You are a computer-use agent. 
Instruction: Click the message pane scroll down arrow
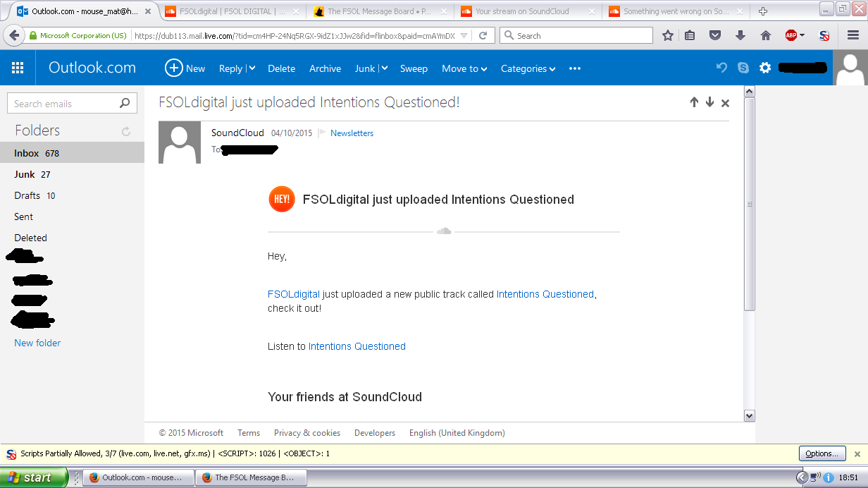[749, 416]
